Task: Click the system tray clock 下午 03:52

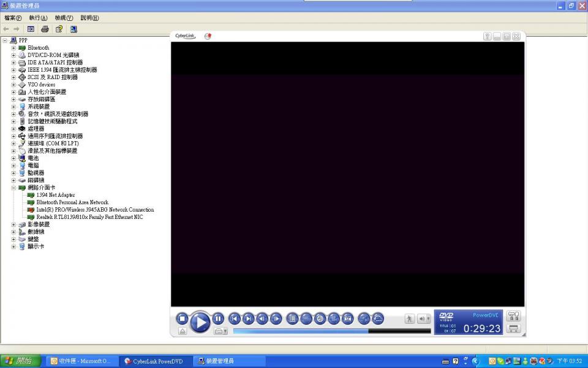Action: 569,361
